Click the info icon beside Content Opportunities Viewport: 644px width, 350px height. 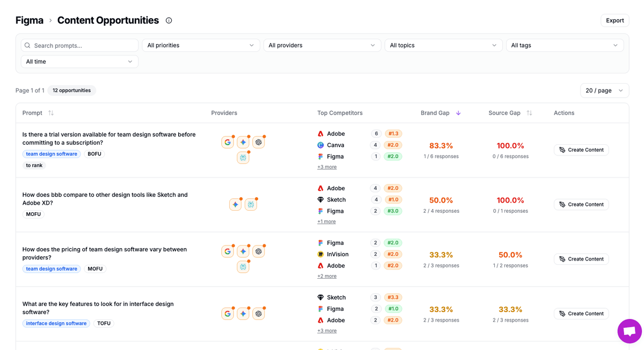coord(169,20)
